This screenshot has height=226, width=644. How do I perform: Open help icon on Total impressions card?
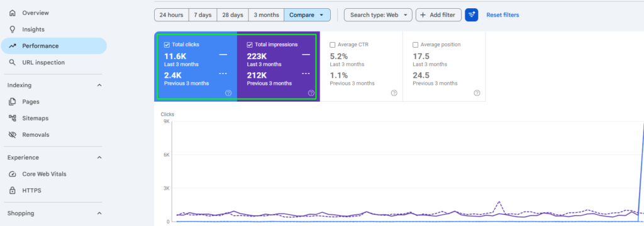tap(311, 93)
